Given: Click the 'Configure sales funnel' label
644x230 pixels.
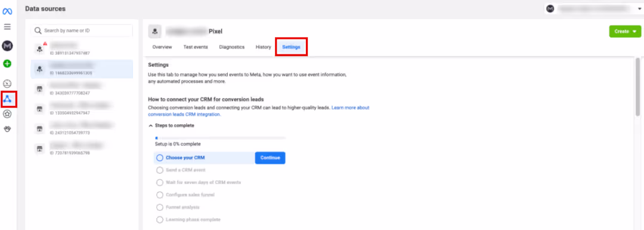Looking at the screenshot, I should point(190,195).
